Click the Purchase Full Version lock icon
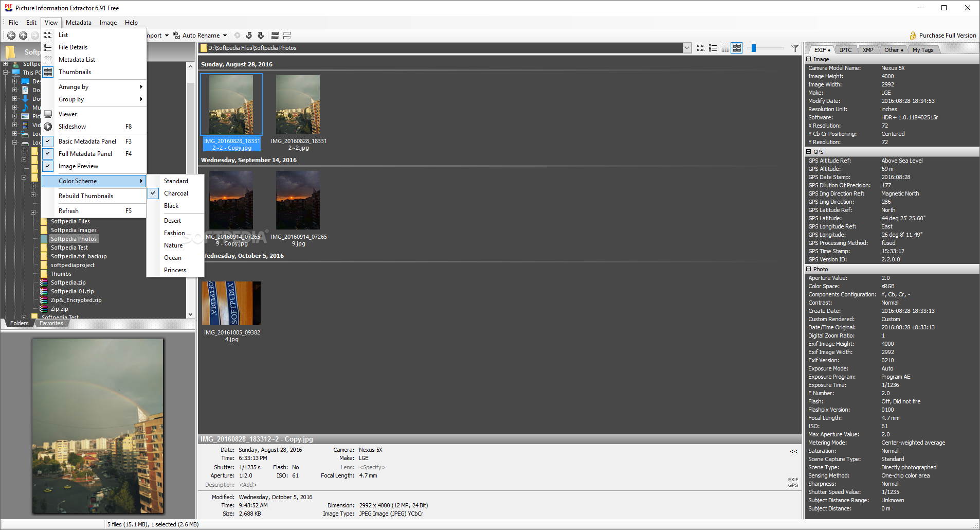 [913, 36]
